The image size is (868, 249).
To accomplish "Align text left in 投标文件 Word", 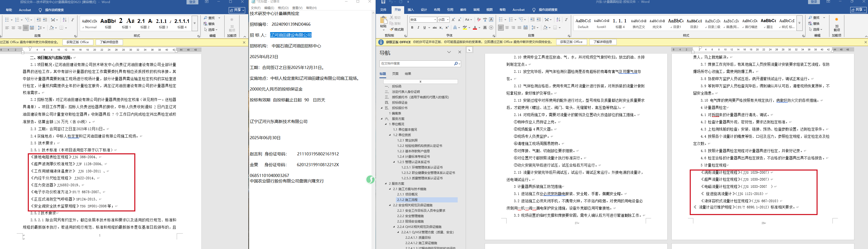I will (501, 28).
